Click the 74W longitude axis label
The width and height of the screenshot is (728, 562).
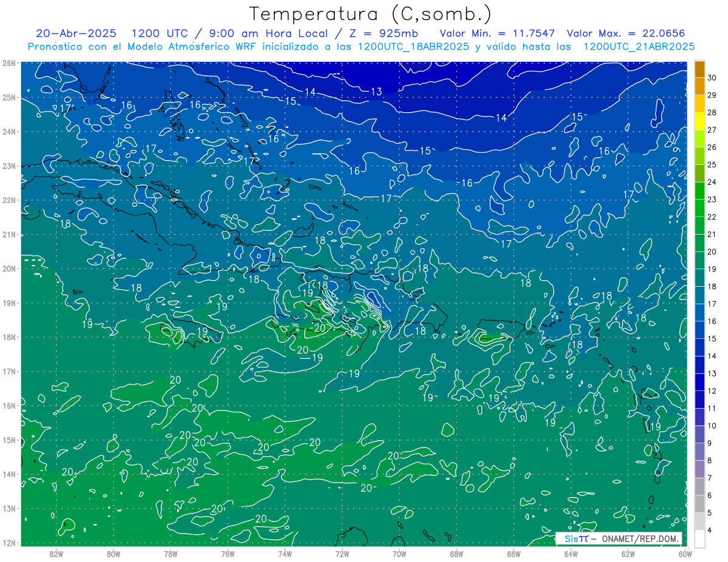pos(285,554)
